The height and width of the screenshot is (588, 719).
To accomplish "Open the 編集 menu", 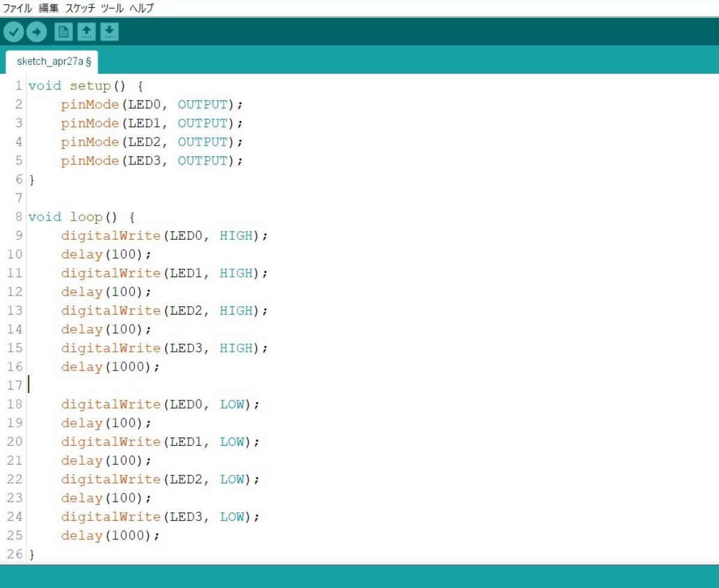I will 49,8.
